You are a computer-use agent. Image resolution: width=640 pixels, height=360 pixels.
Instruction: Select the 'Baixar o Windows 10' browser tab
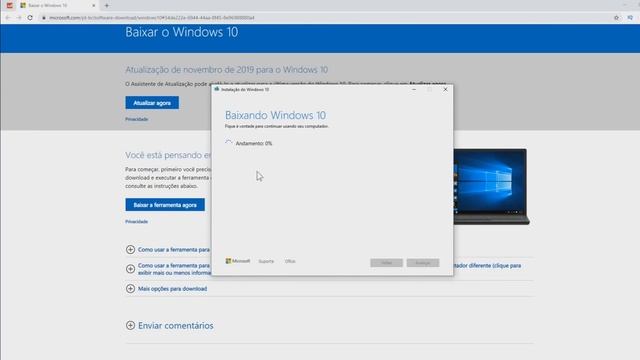click(x=57, y=6)
